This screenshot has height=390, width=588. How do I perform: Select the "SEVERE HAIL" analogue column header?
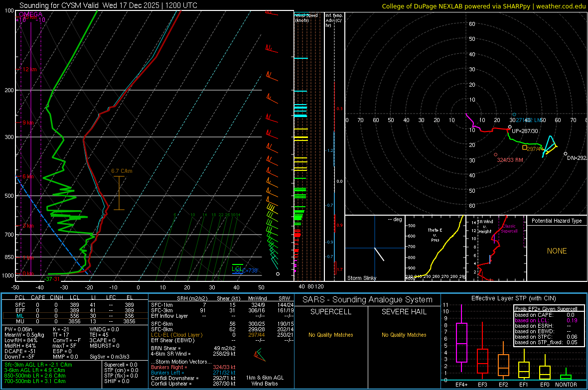tap(404, 312)
